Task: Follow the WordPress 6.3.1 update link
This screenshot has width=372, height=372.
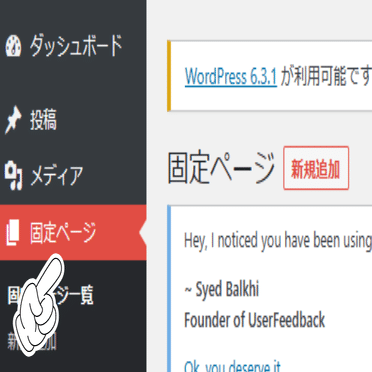Action: coord(231,77)
